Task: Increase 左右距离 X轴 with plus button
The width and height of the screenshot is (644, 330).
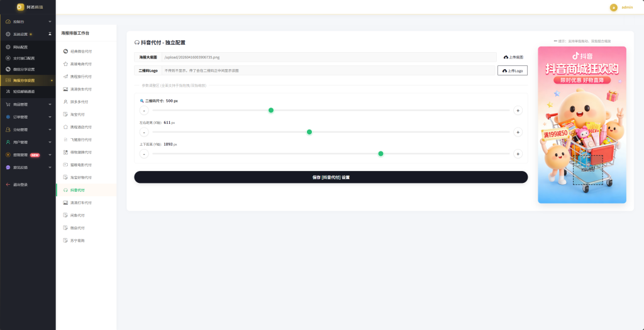Action: click(518, 132)
